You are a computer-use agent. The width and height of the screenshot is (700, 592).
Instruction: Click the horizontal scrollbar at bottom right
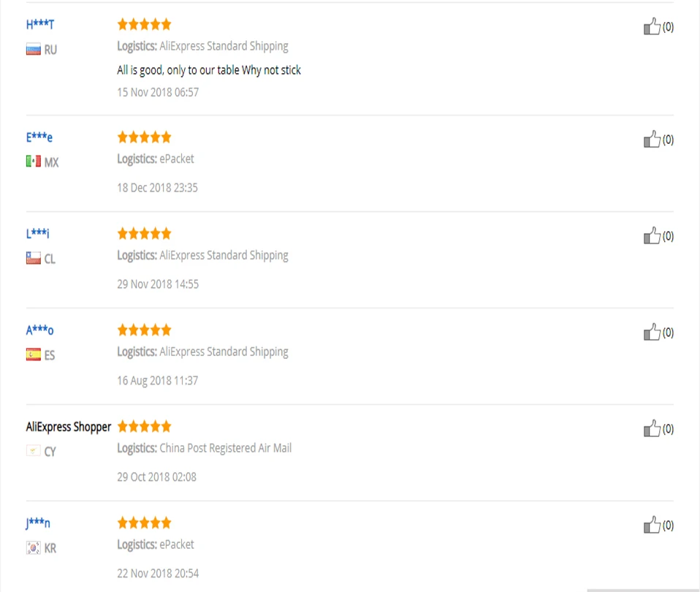643,591
